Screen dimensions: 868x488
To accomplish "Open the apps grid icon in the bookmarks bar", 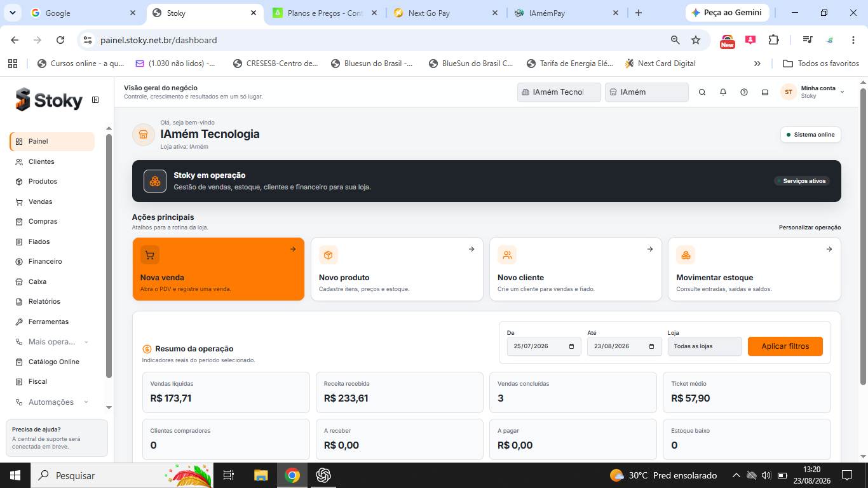I will 13,64.
